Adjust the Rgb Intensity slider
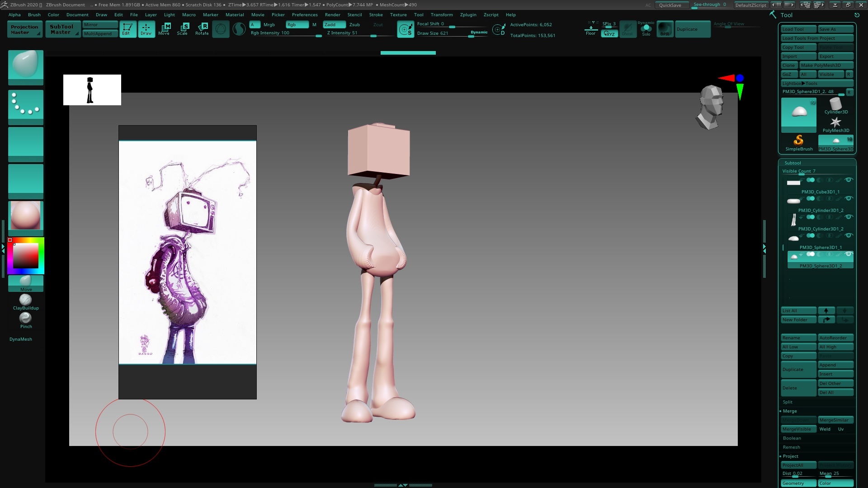 tap(286, 33)
